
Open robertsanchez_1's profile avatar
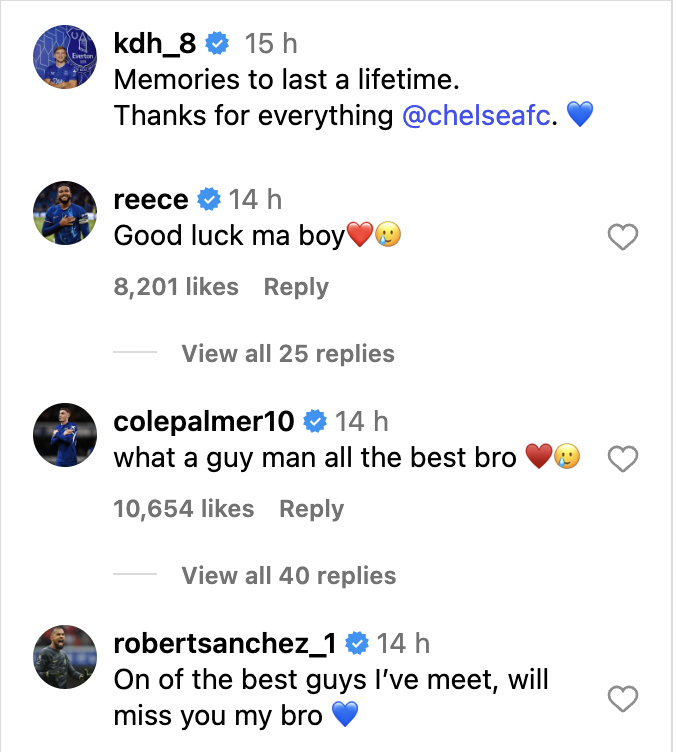coord(64,658)
